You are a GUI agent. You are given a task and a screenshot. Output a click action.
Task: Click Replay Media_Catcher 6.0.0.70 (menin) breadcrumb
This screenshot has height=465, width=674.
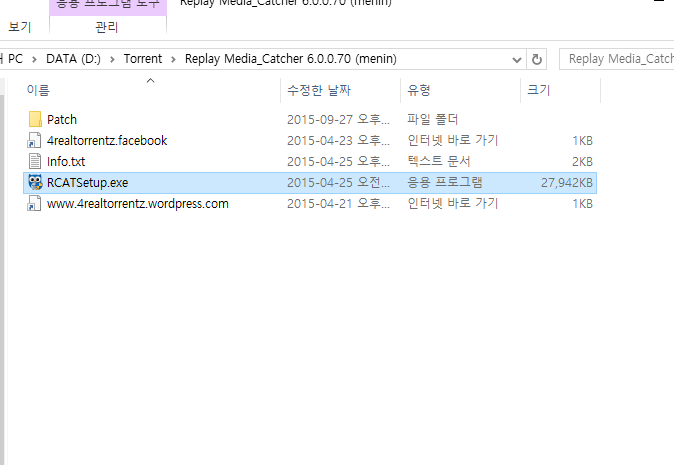pyautogui.click(x=291, y=58)
